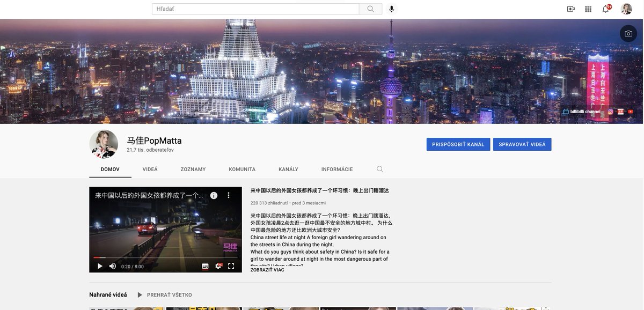Click SPRAVOVAŤ VIDEÁ button

point(522,144)
